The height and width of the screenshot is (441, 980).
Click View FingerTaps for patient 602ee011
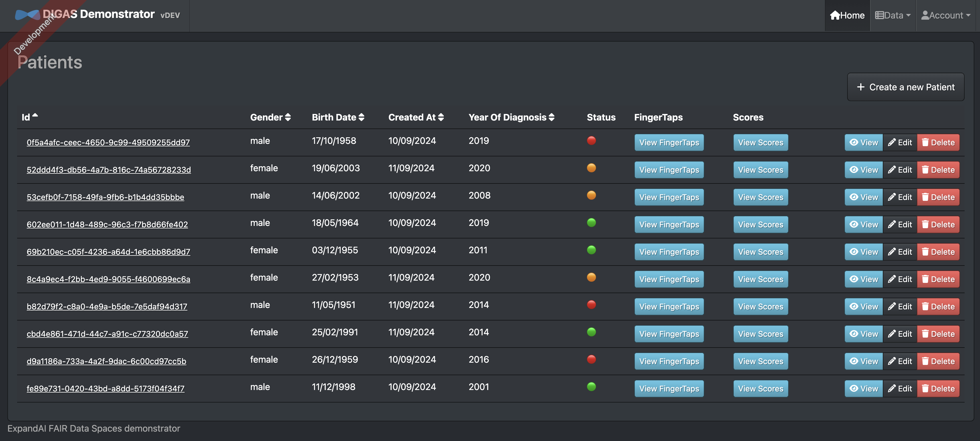[x=668, y=224]
